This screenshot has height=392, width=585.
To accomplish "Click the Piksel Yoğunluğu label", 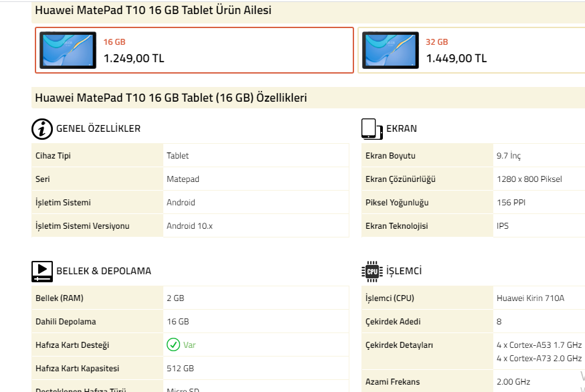I will coord(397,203).
